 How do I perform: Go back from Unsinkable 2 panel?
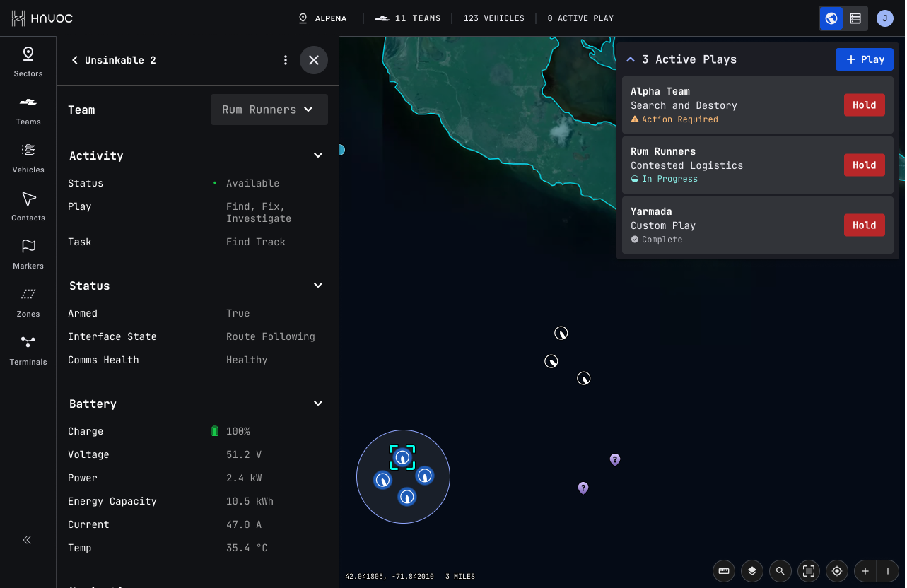[x=74, y=60]
